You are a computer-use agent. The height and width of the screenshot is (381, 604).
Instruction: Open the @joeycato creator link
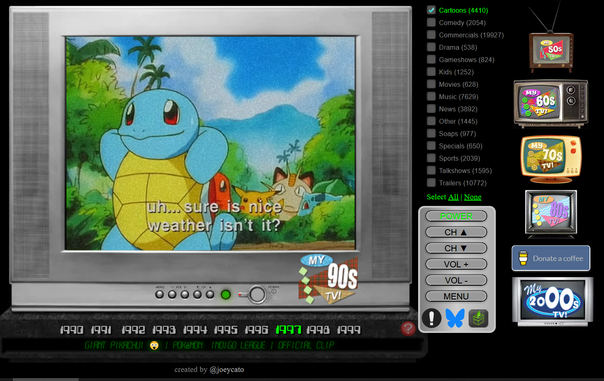tap(226, 370)
